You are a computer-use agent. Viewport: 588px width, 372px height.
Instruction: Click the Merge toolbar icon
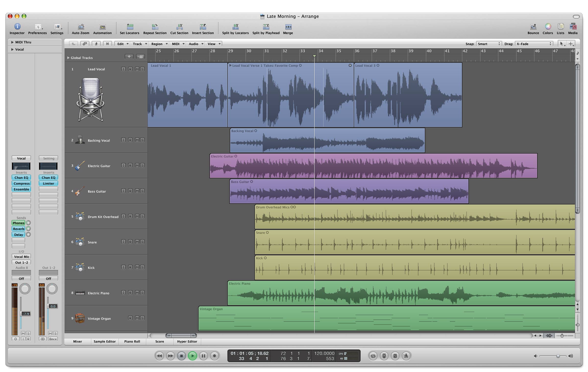(288, 26)
